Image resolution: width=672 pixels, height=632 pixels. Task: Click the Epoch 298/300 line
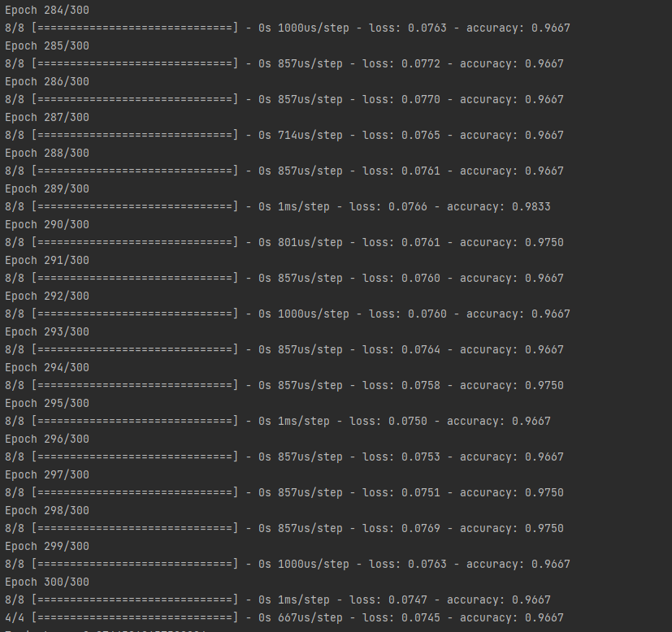(x=47, y=511)
